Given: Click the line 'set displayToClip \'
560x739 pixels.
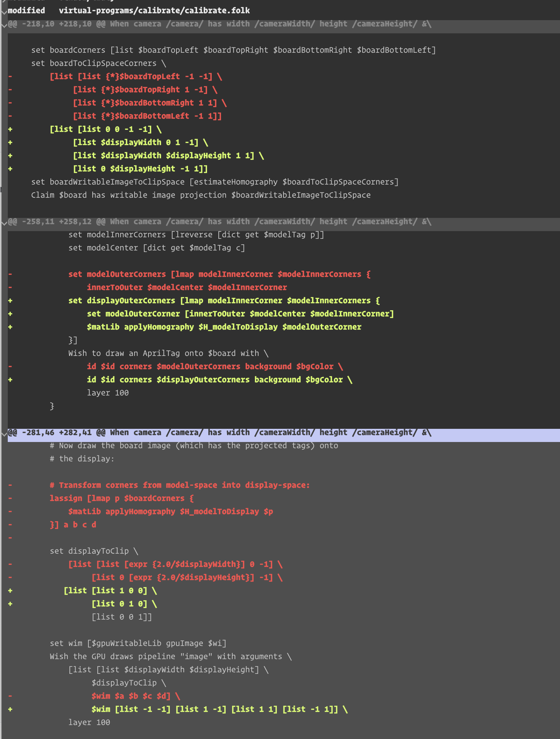Looking at the screenshot, I should pyautogui.click(x=94, y=551).
